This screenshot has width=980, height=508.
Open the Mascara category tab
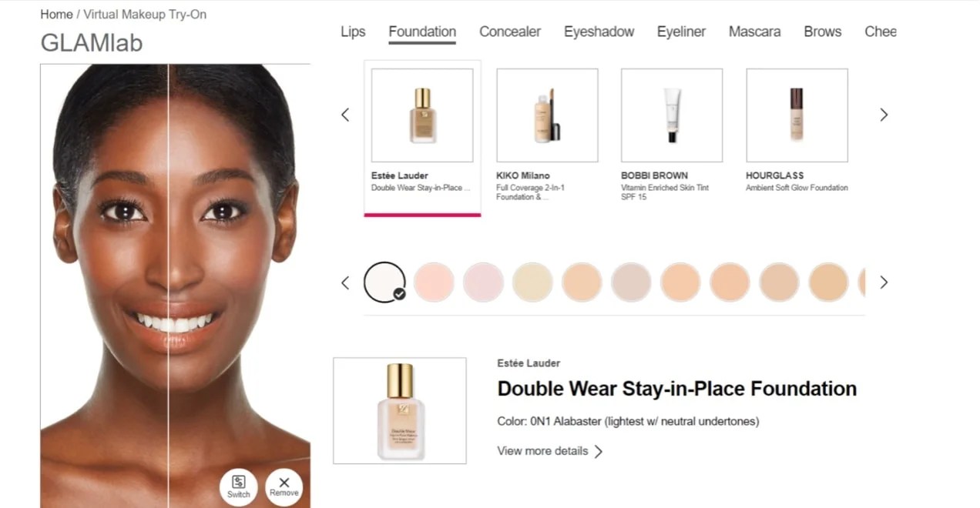click(x=754, y=32)
